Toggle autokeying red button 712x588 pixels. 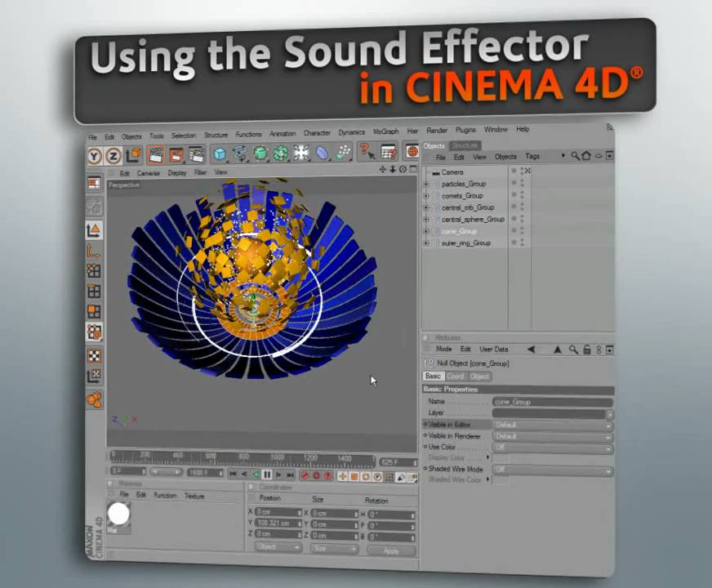(317, 476)
